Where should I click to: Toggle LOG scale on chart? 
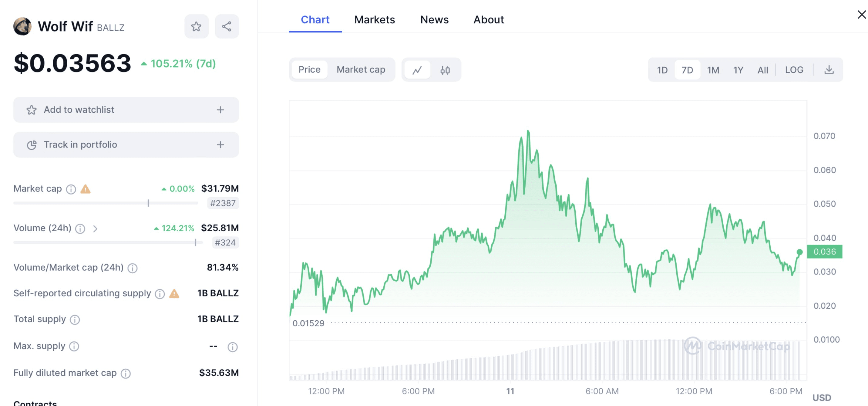coord(794,70)
